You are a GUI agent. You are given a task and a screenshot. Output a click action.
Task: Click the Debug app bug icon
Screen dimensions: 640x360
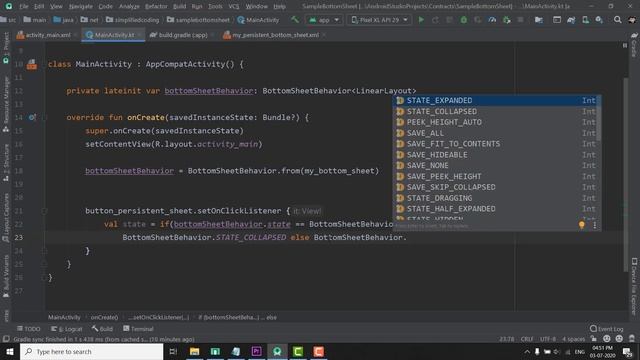tap(463, 20)
